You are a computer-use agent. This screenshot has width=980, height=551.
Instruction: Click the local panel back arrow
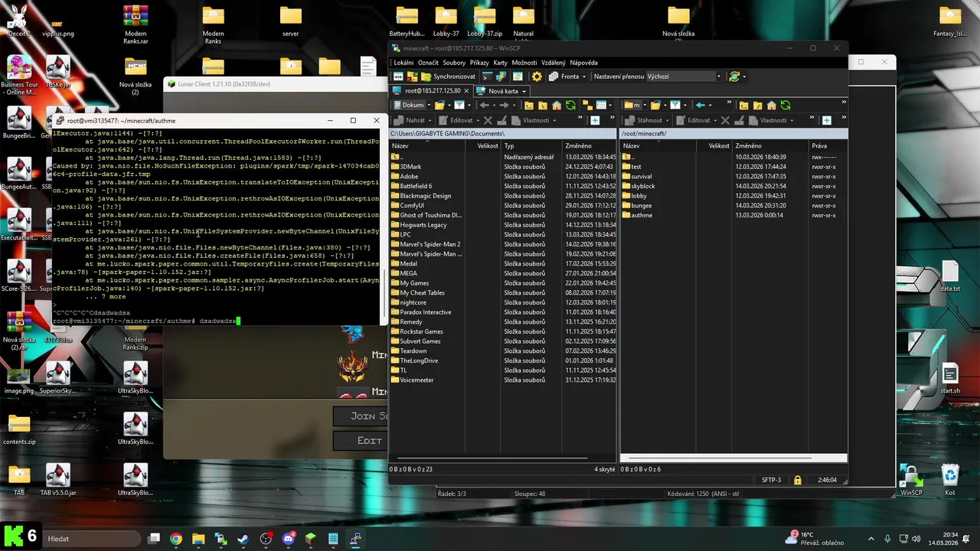click(x=485, y=105)
